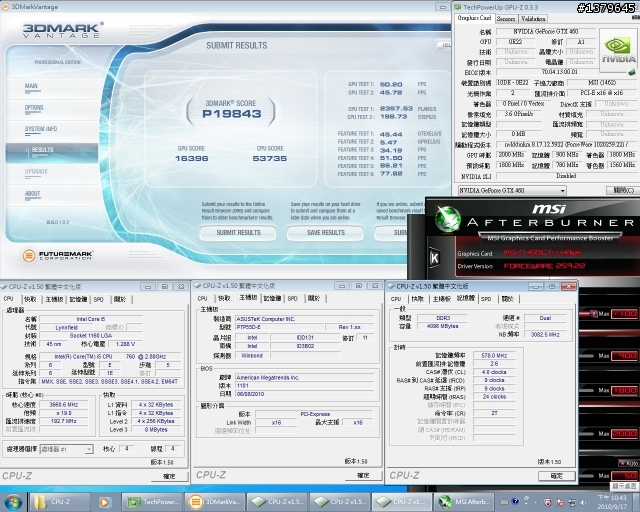Open MAIN in the 3DMark sidebar
640x512 pixels.
pos(31,86)
